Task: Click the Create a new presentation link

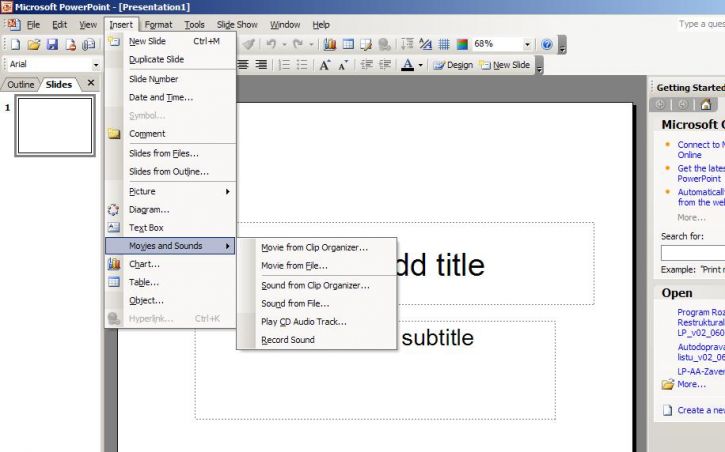Action: pyautogui.click(x=701, y=410)
